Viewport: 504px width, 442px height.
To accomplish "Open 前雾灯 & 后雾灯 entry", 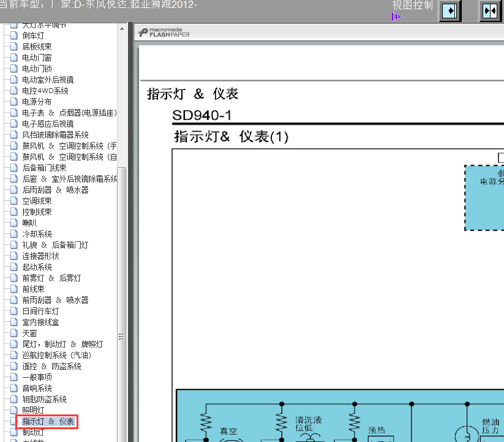I will tap(51, 278).
